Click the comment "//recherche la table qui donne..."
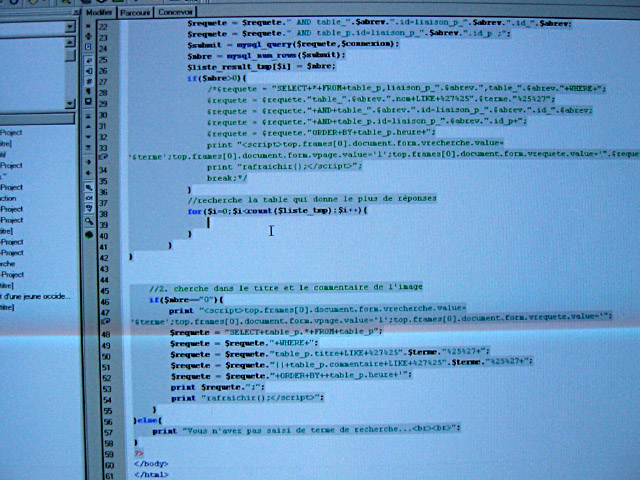This screenshot has width=640, height=480. (312, 199)
